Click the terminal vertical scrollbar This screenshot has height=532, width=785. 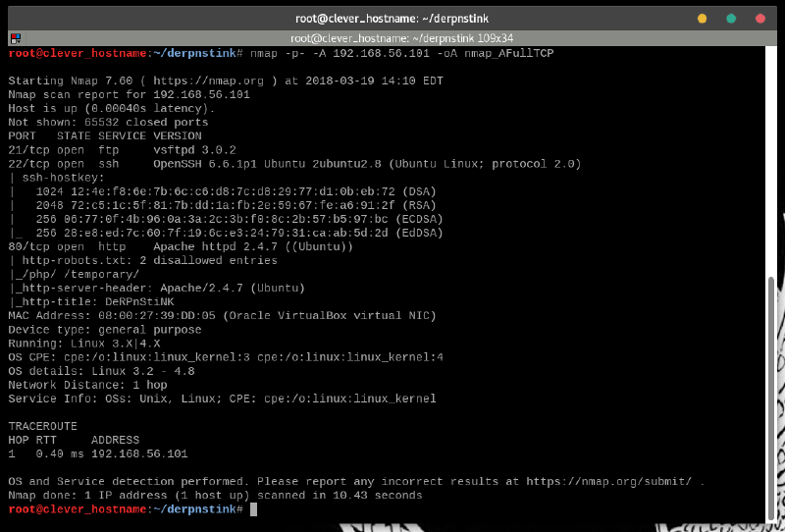[771, 398]
